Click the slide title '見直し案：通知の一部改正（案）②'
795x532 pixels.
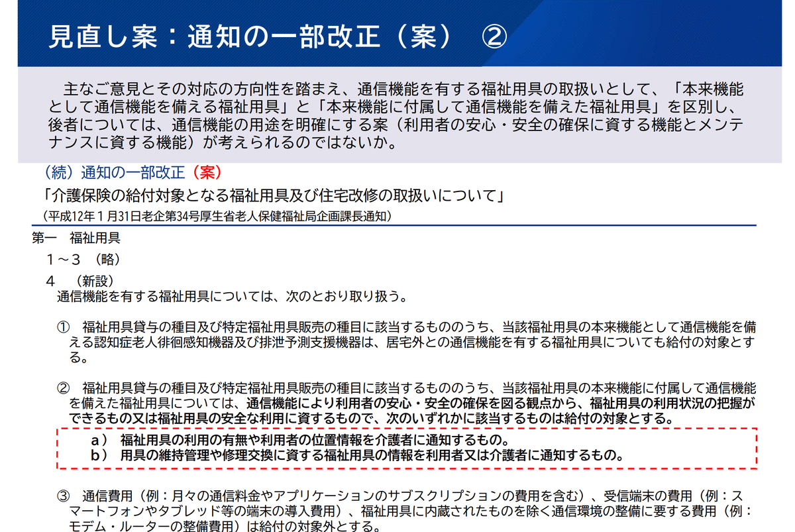click(x=277, y=36)
